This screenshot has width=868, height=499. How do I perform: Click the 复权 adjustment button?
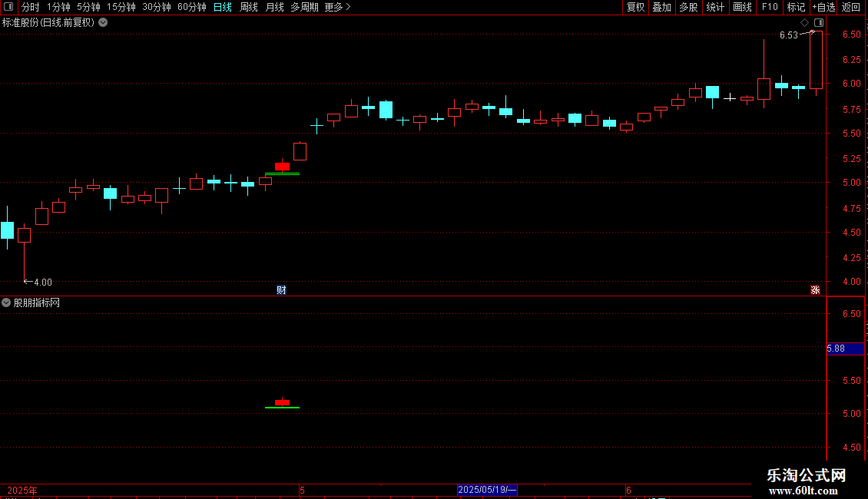(x=635, y=7)
